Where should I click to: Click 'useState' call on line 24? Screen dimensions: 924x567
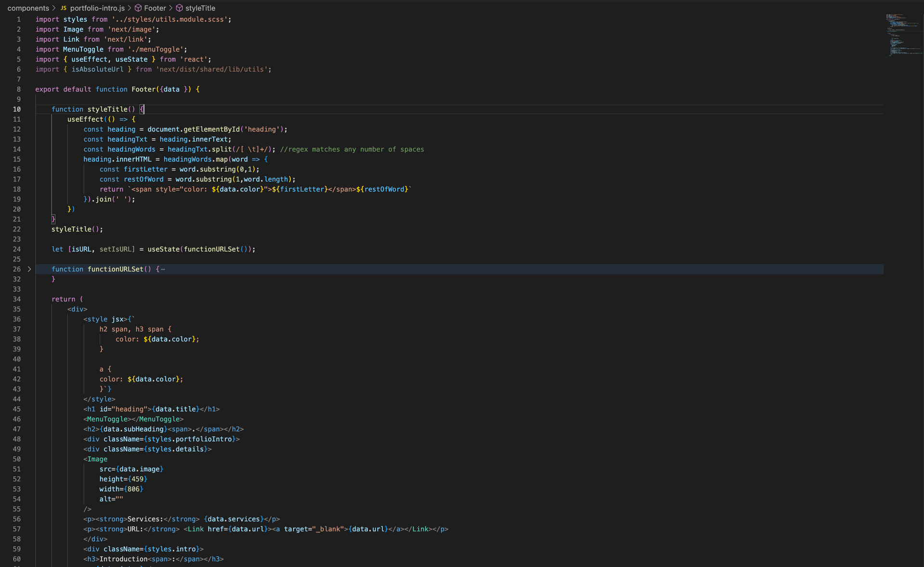click(x=163, y=249)
